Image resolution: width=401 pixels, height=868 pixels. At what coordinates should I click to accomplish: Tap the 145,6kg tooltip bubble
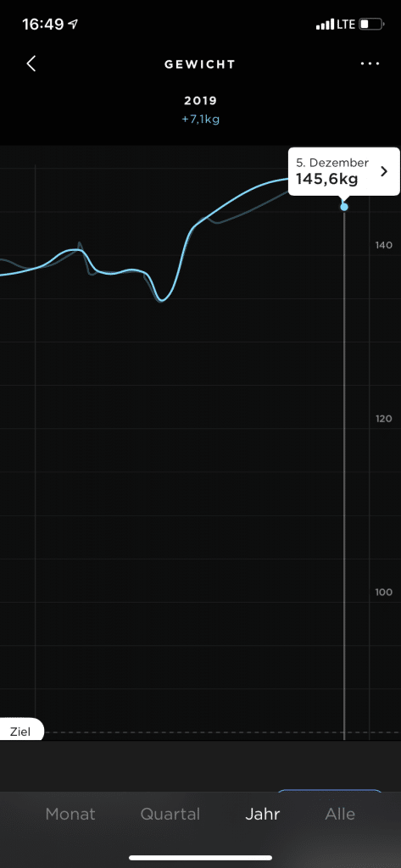(x=344, y=171)
